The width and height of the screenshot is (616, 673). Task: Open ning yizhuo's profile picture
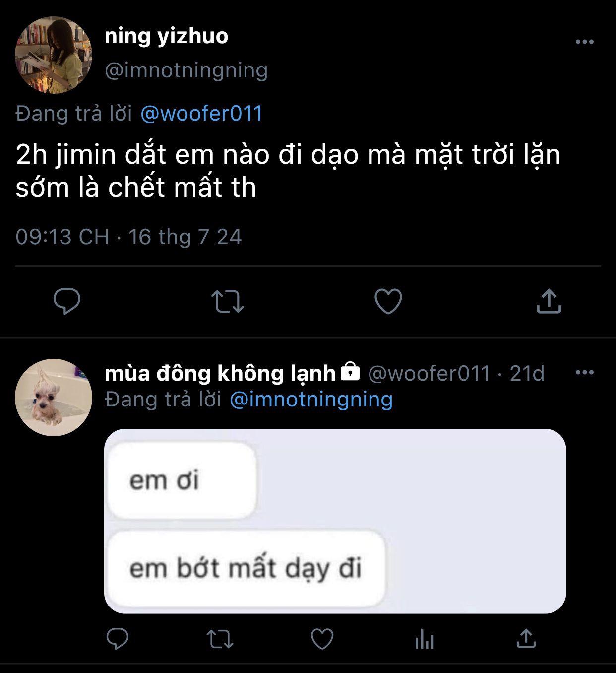[x=54, y=55]
